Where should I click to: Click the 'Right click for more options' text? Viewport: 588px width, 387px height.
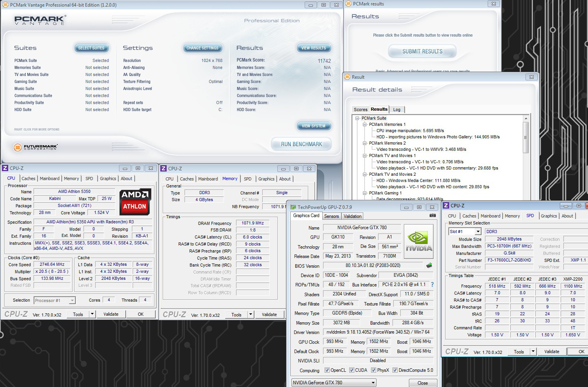(x=37, y=129)
